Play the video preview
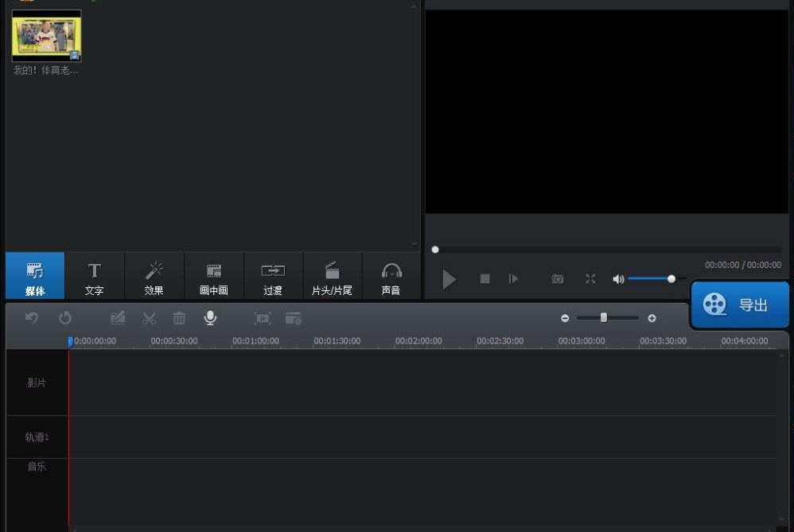This screenshot has width=794, height=532. click(x=449, y=279)
